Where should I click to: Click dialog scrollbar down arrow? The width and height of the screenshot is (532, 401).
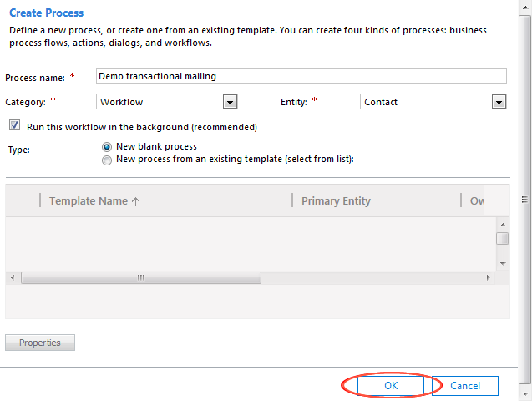pyautogui.click(x=525, y=391)
